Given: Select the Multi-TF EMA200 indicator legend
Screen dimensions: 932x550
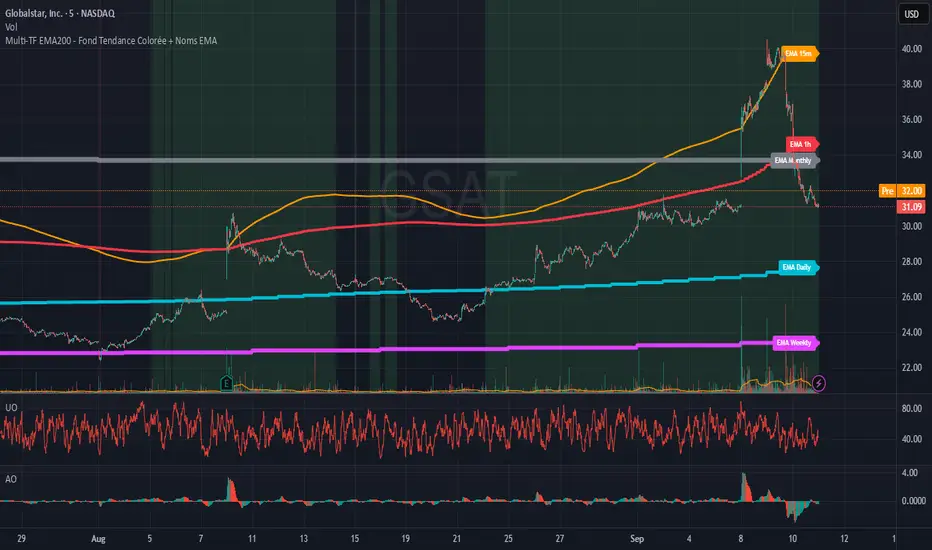Looking at the screenshot, I should pos(111,40).
